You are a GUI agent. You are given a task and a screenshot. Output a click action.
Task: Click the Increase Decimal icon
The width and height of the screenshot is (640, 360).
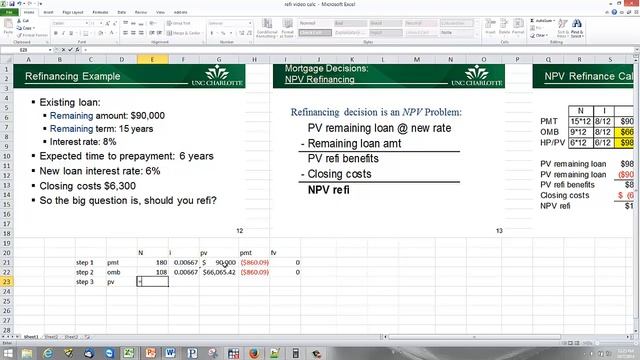click(x=242, y=33)
